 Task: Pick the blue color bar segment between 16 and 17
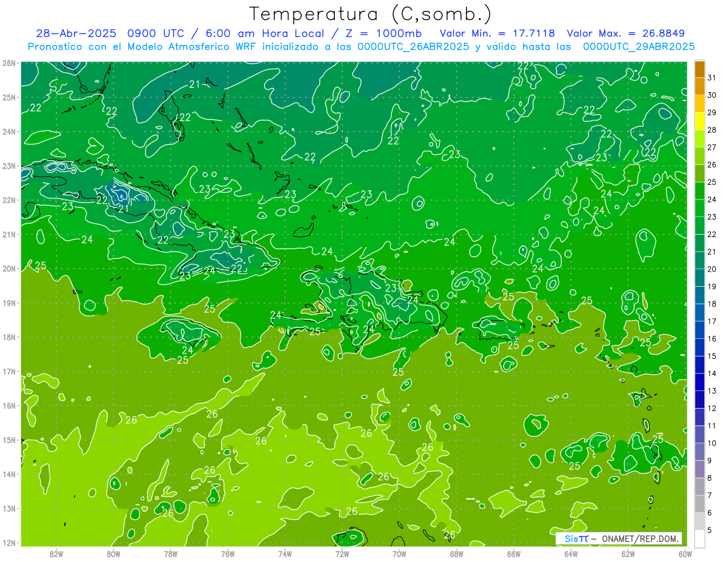coord(699,330)
